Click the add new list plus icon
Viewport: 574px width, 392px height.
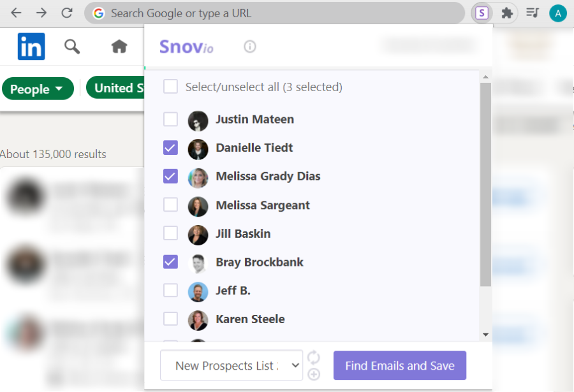tap(313, 374)
